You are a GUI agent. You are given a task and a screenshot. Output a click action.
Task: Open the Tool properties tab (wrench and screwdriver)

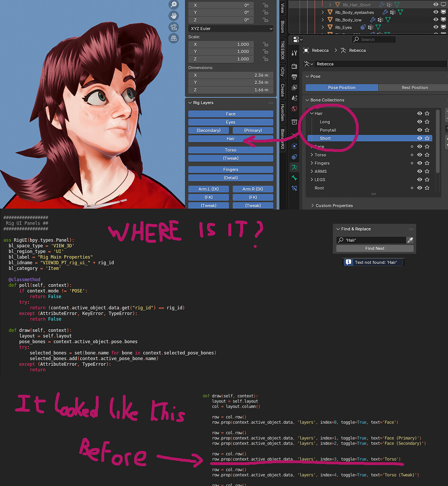pos(294,53)
